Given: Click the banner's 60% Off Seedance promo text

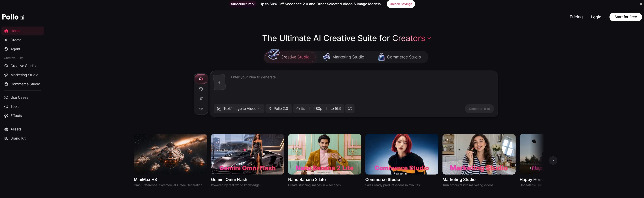Looking at the screenshot, I should [x=320, y=4].
